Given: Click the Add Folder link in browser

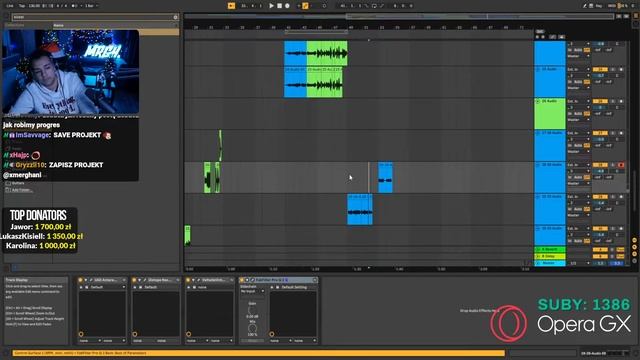Looking at the screenshot, I should coord(21,190).
